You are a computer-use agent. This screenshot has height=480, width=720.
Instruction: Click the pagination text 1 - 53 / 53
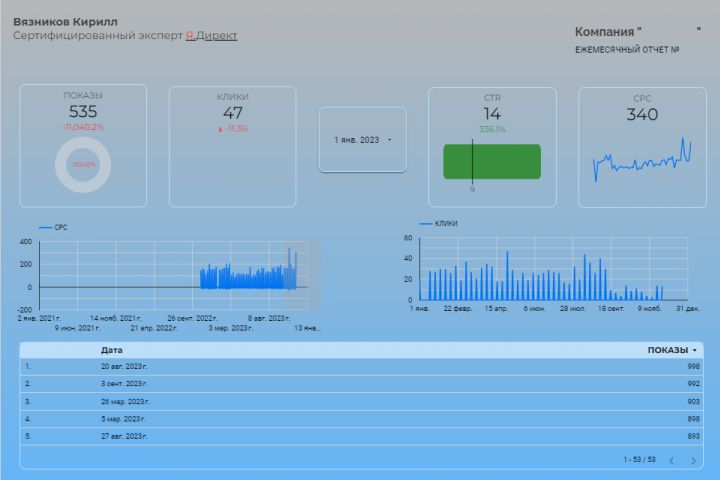pos(639,459)
